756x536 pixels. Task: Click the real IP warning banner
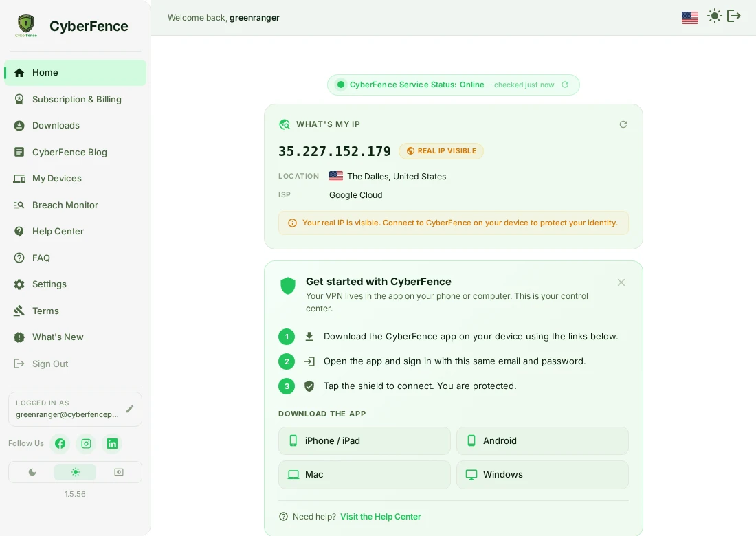[453, 223]
